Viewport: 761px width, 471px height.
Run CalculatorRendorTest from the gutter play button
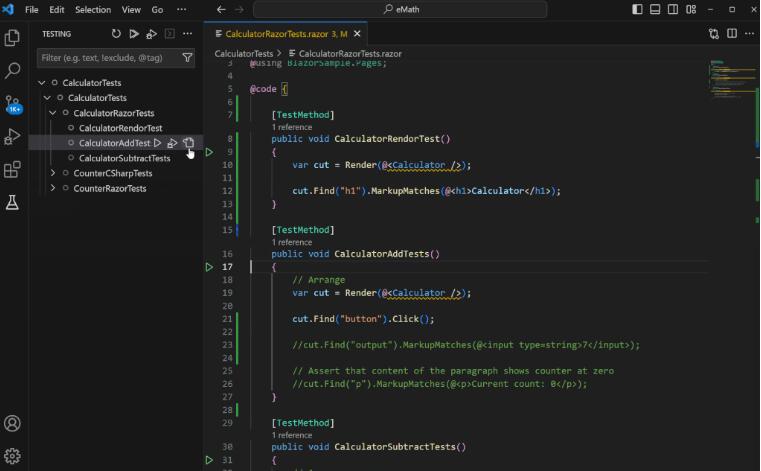(x=209, y=152)
